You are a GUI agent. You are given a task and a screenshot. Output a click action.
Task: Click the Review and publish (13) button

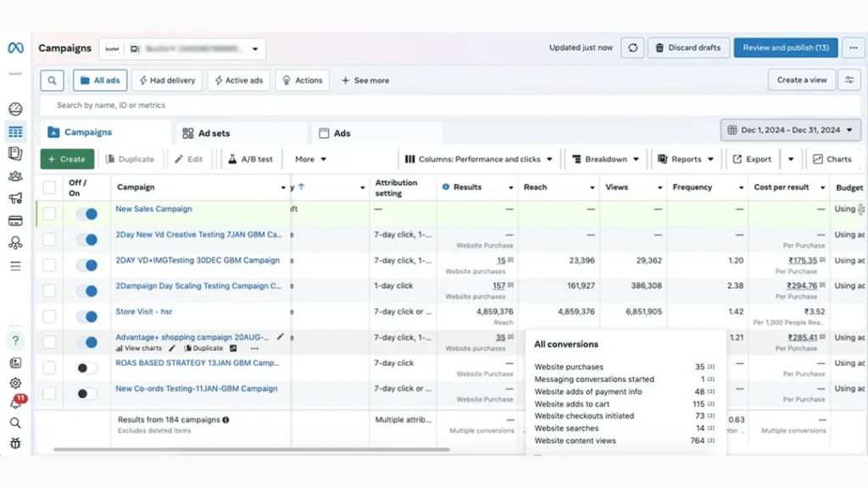click(x=785, y=48)
